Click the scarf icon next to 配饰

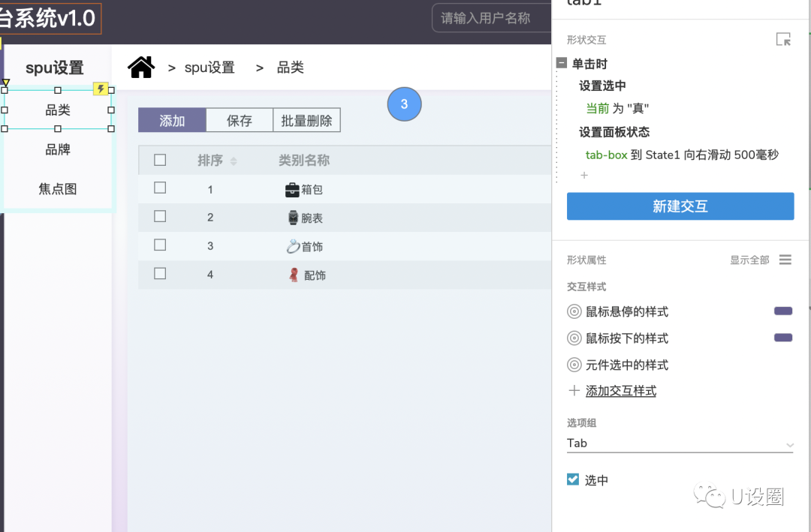click(293, 275)
